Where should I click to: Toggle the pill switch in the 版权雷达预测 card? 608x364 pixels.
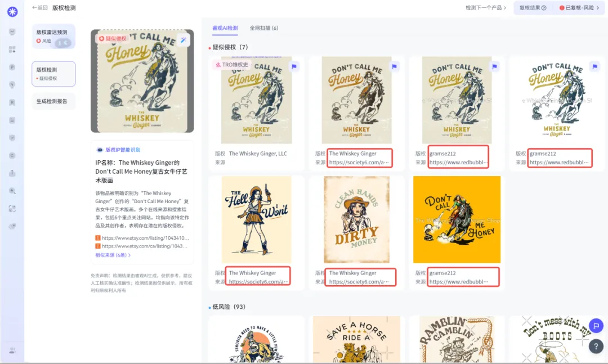tap(63, 43)
